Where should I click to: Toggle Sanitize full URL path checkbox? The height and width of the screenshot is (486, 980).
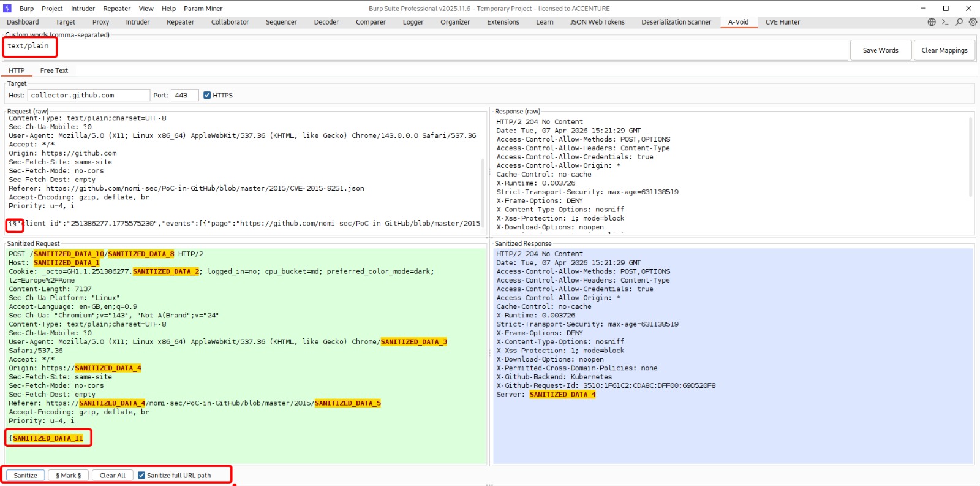[141, 475]
